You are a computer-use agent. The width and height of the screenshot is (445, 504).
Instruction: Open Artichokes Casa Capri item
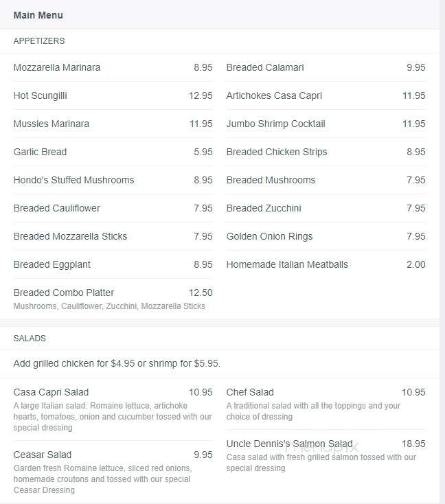pos(326,95)
